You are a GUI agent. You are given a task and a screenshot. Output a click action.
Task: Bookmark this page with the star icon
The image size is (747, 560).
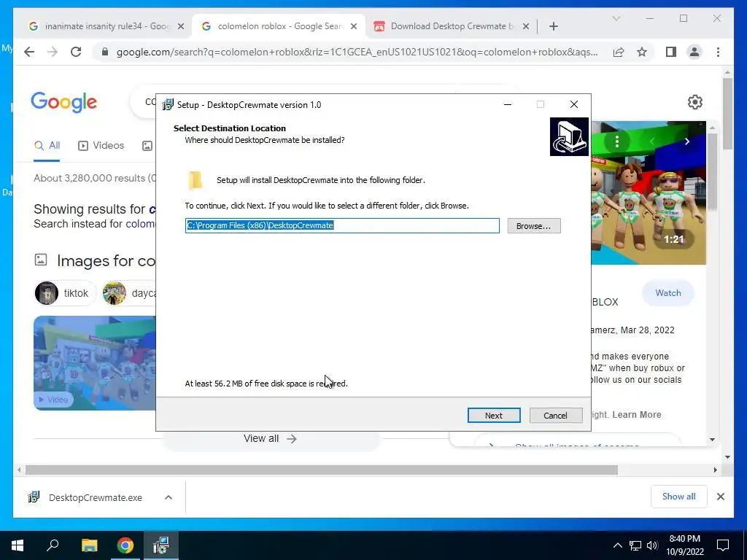coord(642,52)
